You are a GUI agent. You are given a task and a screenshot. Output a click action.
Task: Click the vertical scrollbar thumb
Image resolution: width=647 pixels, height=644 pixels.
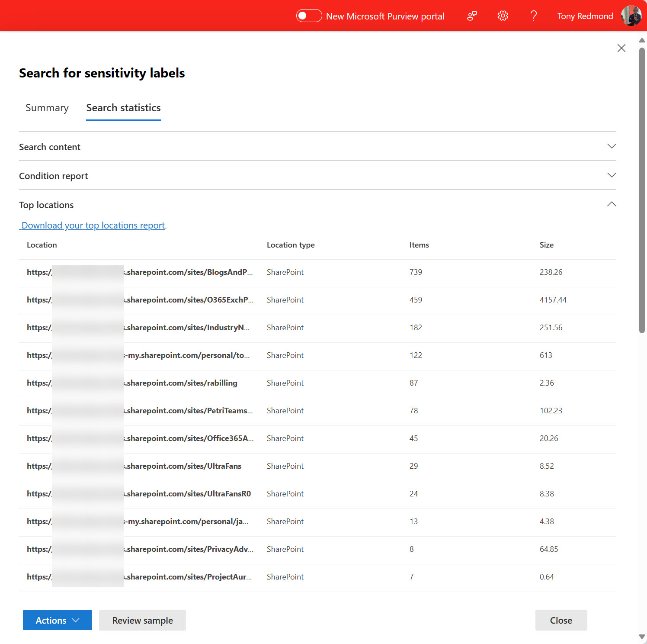(642, 190)
